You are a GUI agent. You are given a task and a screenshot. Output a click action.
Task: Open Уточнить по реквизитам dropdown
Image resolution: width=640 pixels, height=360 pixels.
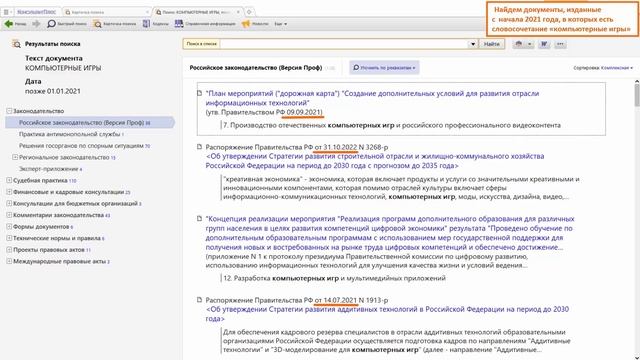coord(384,67)
